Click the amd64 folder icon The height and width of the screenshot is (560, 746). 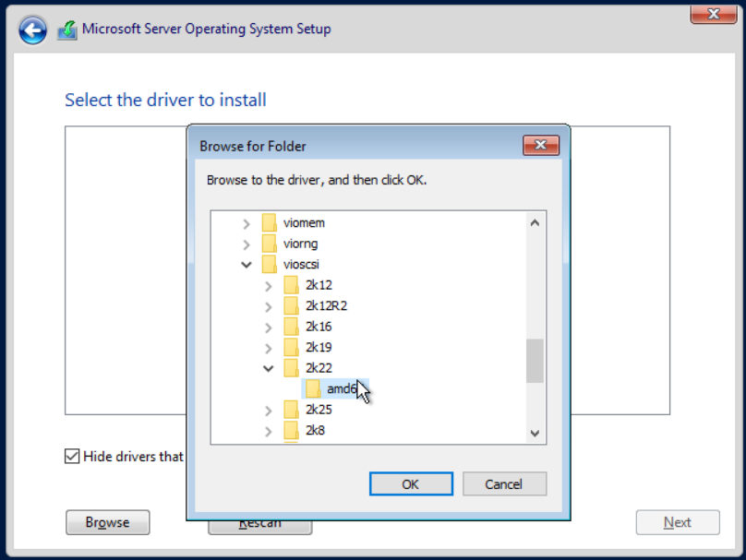click(x=313, y=388)
